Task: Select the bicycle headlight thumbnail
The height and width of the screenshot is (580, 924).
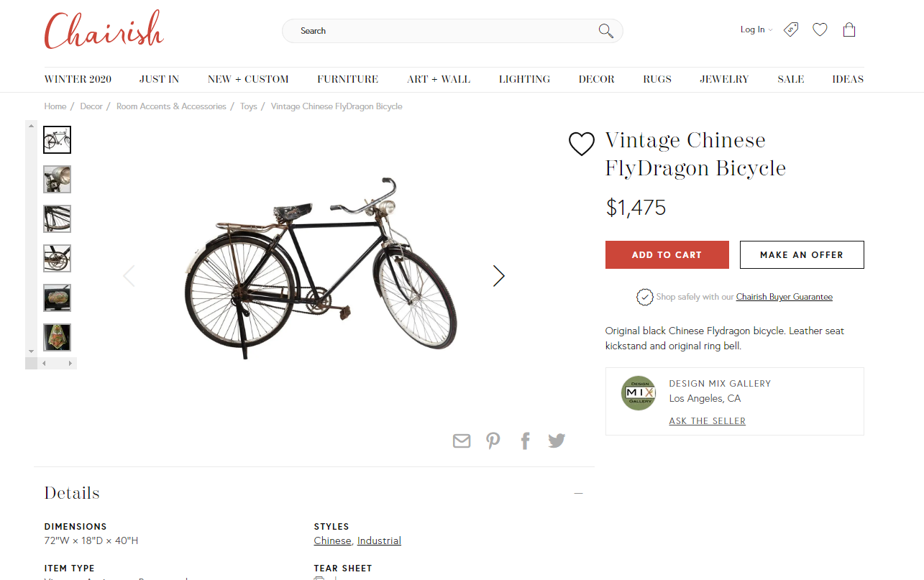Action: click(58, 180)
